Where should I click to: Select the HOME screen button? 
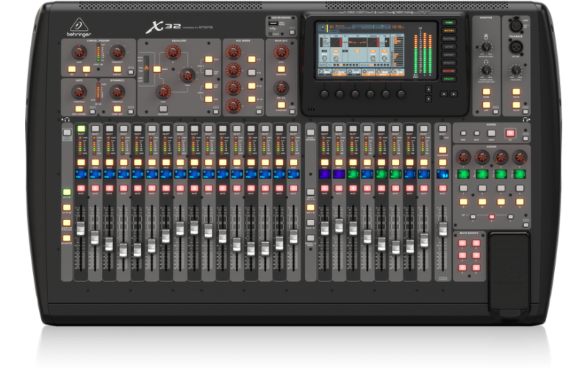tap(448, 23)
